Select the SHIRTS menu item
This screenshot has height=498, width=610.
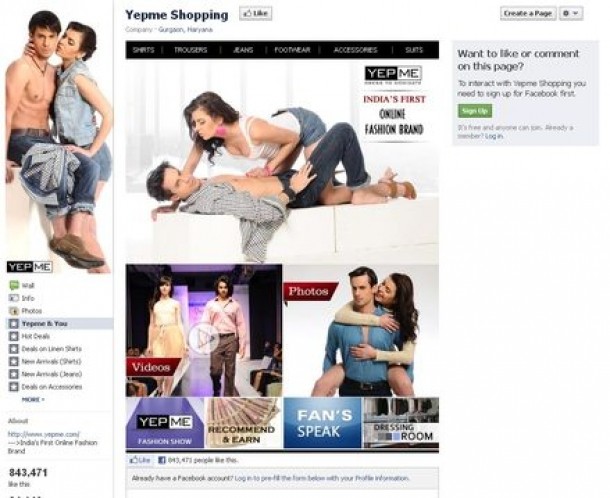point(144,49)
